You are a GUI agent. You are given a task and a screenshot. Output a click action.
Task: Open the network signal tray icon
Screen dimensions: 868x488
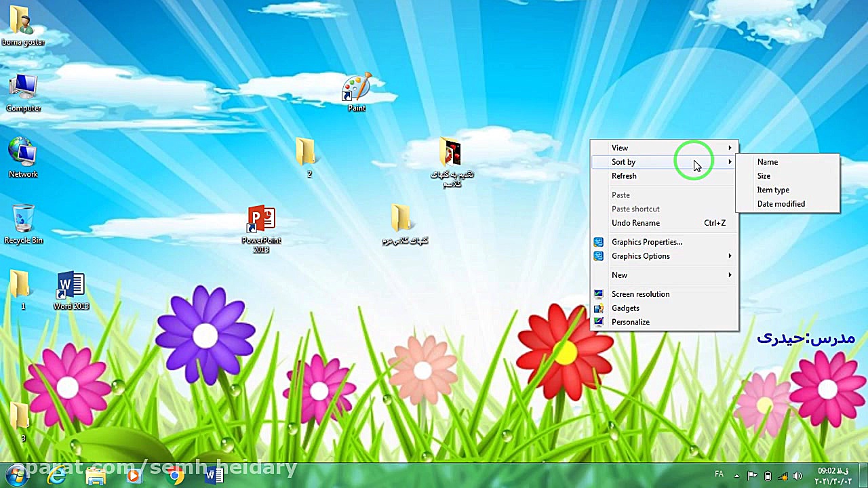point(783,476)
